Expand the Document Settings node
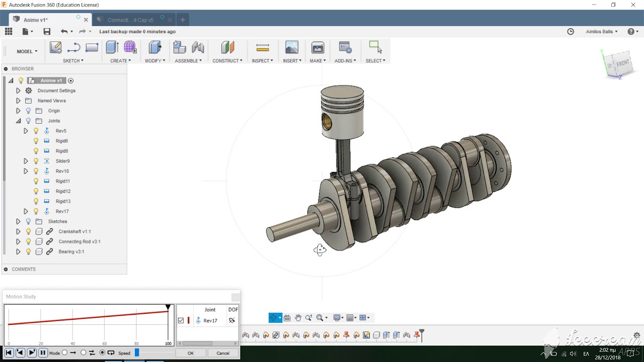Viewport: 644px width, 362px height. [x=18, y=90]
